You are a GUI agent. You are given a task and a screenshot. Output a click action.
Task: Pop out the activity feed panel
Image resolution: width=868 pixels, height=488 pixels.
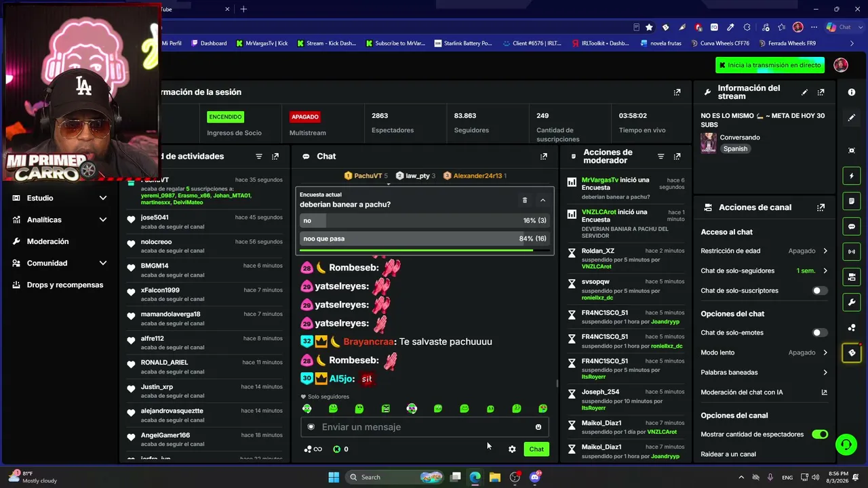click(275, 157)
